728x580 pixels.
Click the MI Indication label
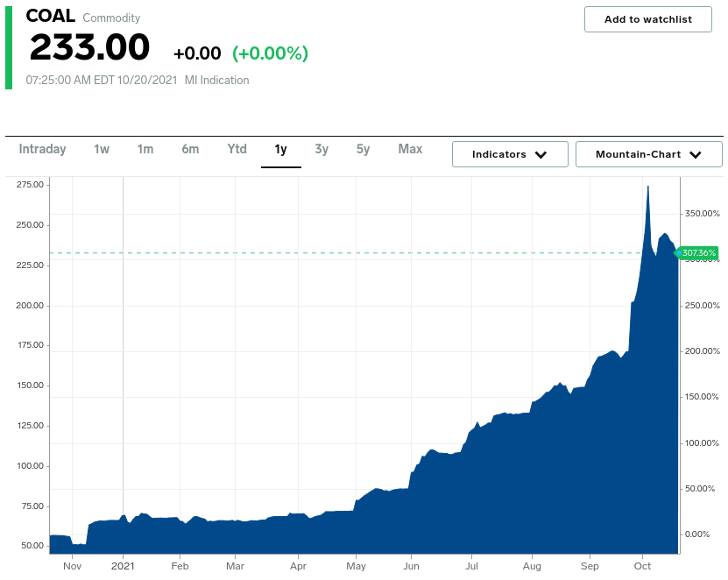click(216, 81)
